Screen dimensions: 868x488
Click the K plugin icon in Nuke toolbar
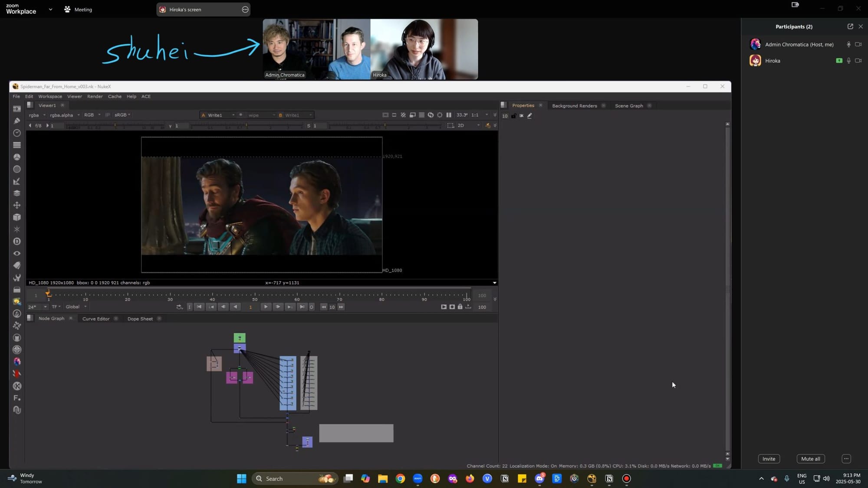click(x=17, y=386)
